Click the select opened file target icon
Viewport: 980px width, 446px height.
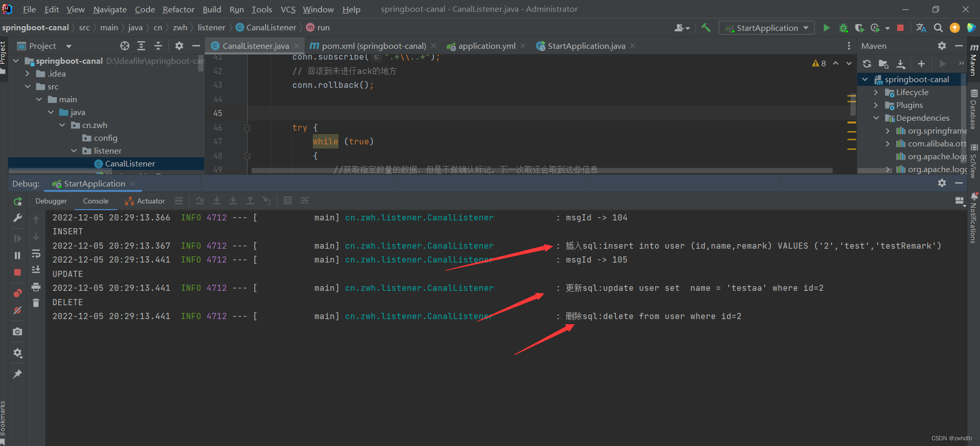coord(125,46)
